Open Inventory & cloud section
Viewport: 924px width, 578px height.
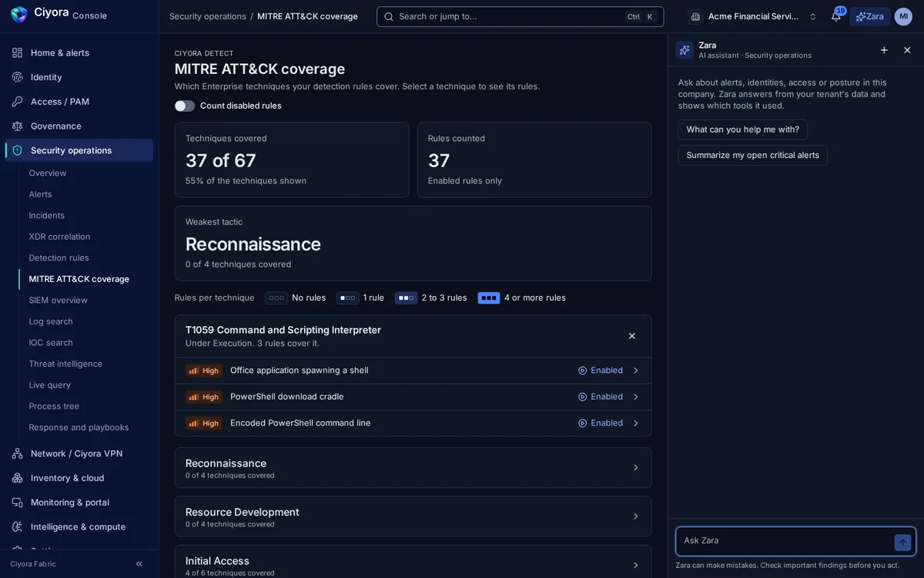tap(79, 478)
